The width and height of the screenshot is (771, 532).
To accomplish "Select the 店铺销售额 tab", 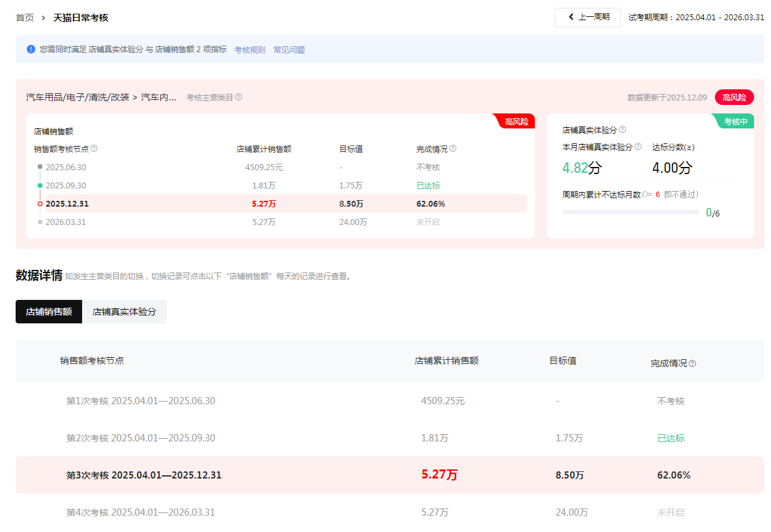I will pyautogui.click(x=49, y=312).
